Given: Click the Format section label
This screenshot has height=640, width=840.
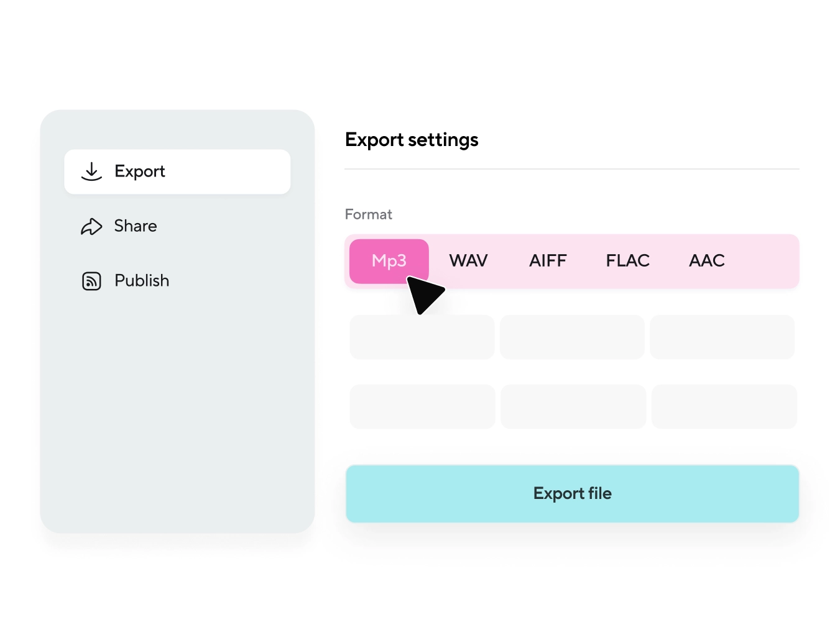Looking at the screenshot, I should 369,214.
